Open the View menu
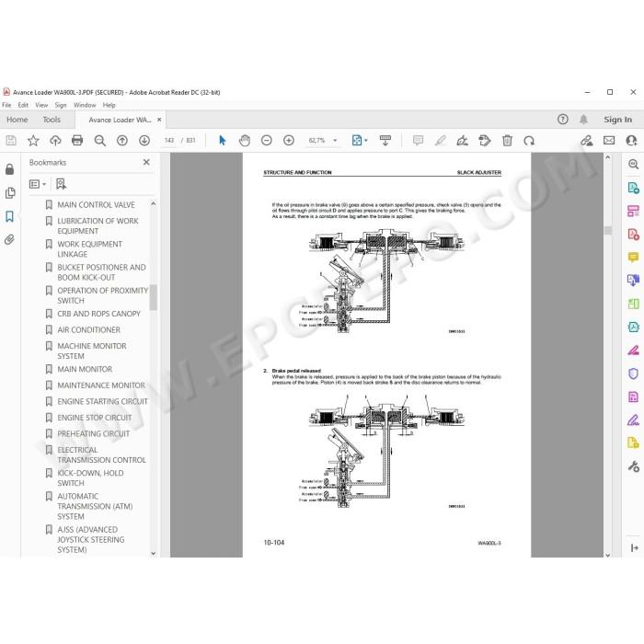Image resolution: width=644 pixels, height=644 pixels. click(41, 105)
